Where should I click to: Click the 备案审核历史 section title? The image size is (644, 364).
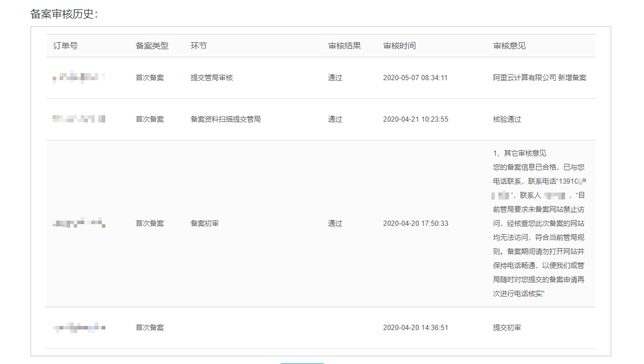64,14
